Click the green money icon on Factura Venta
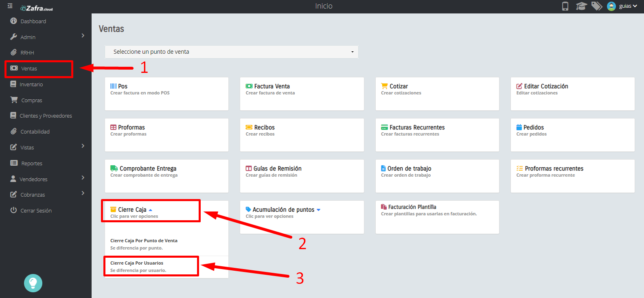The height and width of the screenshot is (298, 644). point(249,86)
